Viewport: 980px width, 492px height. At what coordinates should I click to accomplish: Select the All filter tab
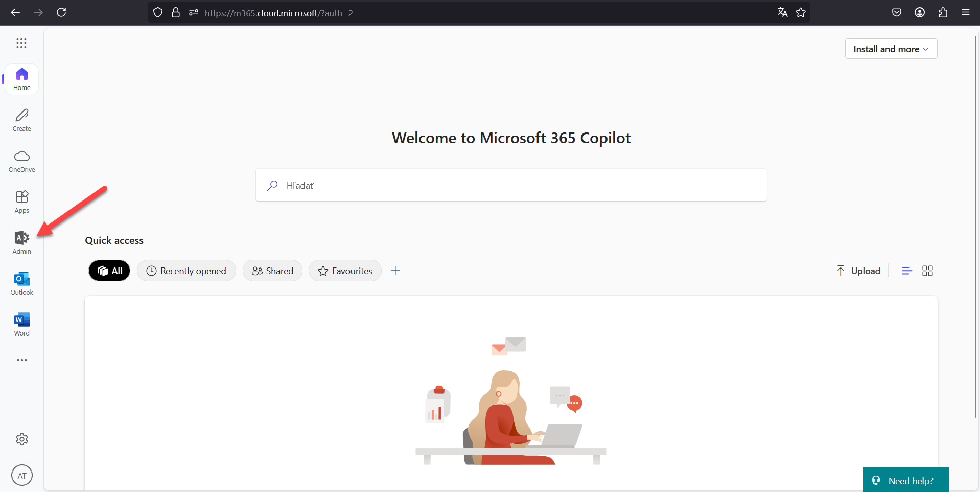point(109,271)
